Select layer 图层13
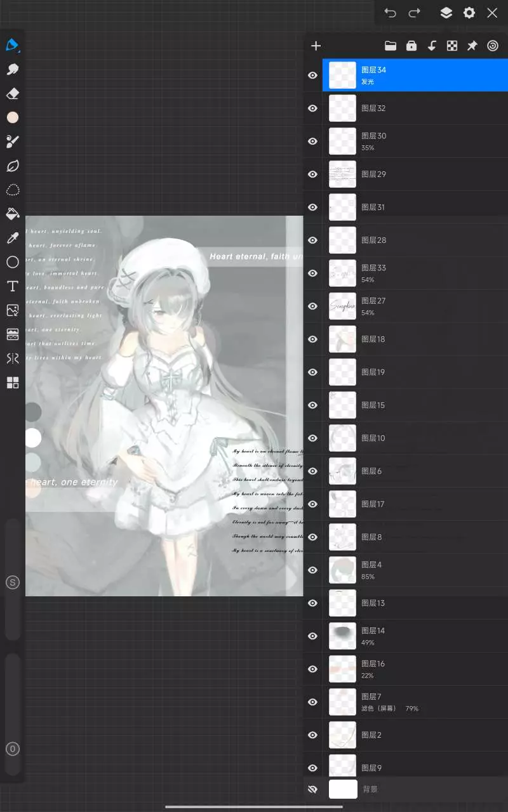 [415, 603]
